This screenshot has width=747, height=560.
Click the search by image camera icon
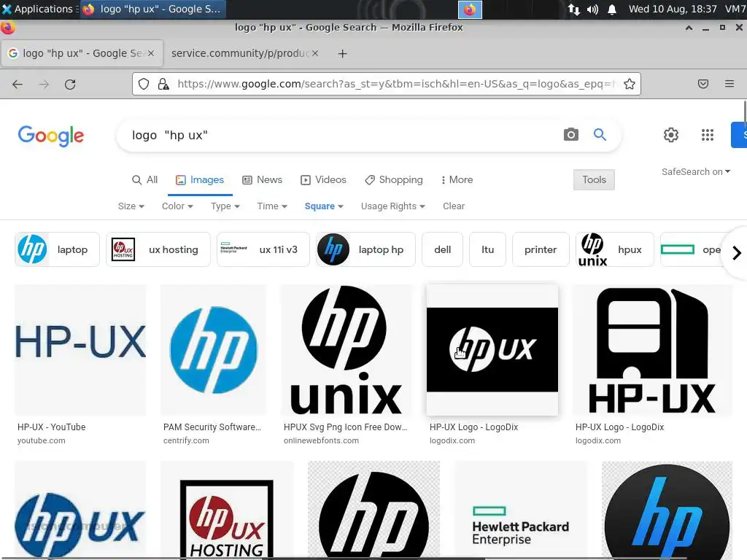pyautogui.click(x=570, y=135)
